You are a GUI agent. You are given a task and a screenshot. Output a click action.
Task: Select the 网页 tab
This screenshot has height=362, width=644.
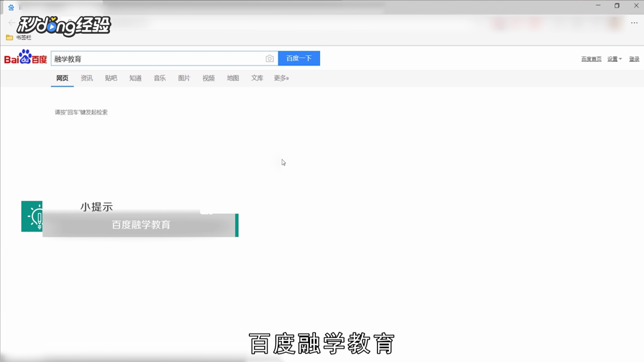62,78
